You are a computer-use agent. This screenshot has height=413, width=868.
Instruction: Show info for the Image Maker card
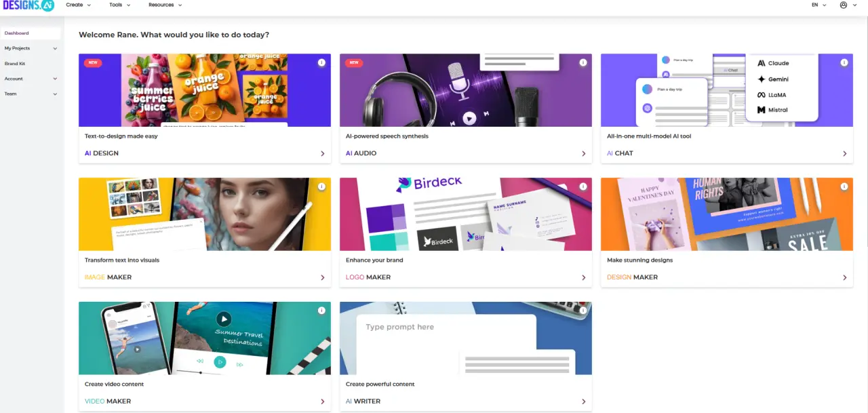[321, 186]
